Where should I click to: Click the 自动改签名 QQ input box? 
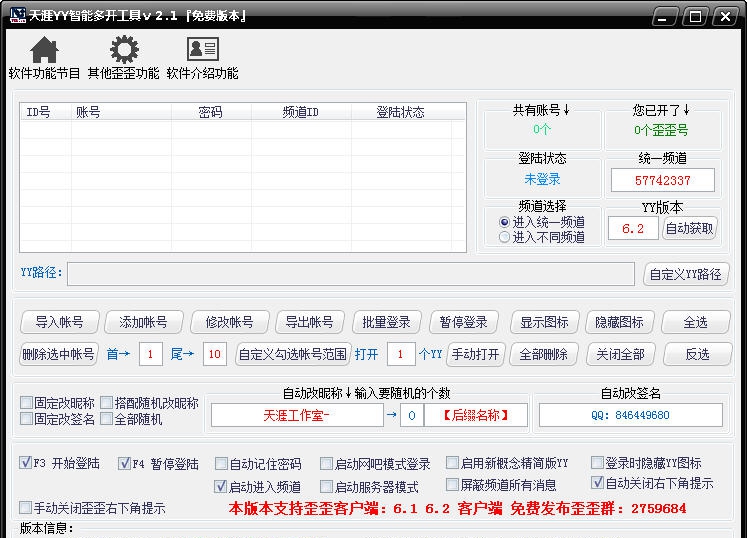coord(630,415)
